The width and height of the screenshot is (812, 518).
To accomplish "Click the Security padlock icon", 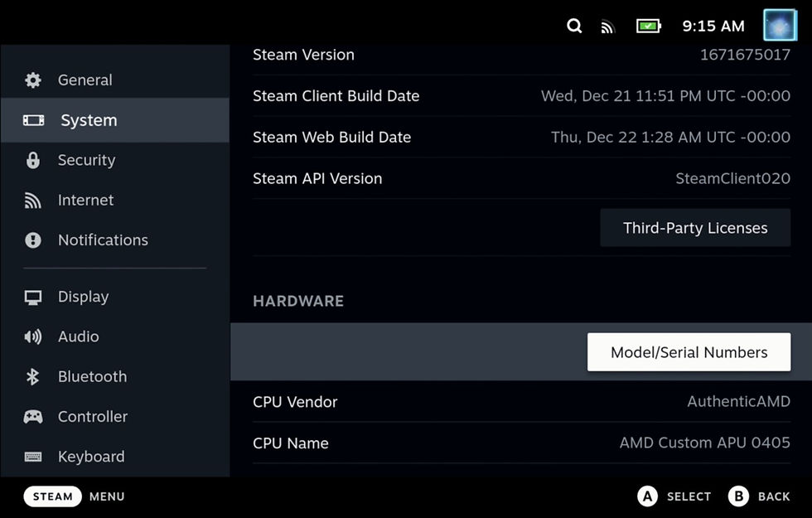I will [33, 160].
